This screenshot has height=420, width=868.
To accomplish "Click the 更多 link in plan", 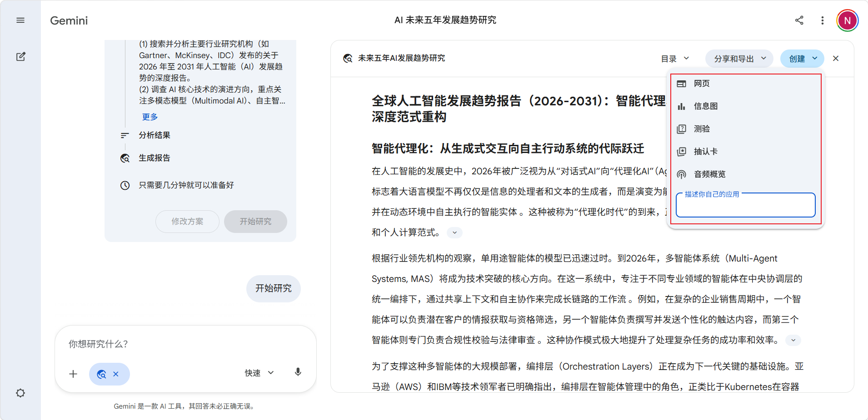I will click(x=150, y=117).
